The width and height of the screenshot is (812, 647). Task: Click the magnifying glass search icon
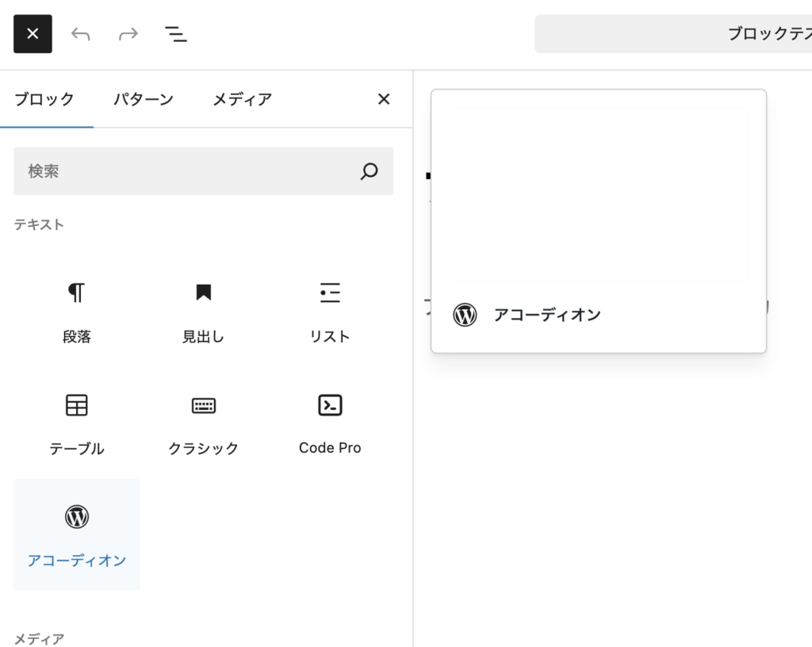point(369,171)
